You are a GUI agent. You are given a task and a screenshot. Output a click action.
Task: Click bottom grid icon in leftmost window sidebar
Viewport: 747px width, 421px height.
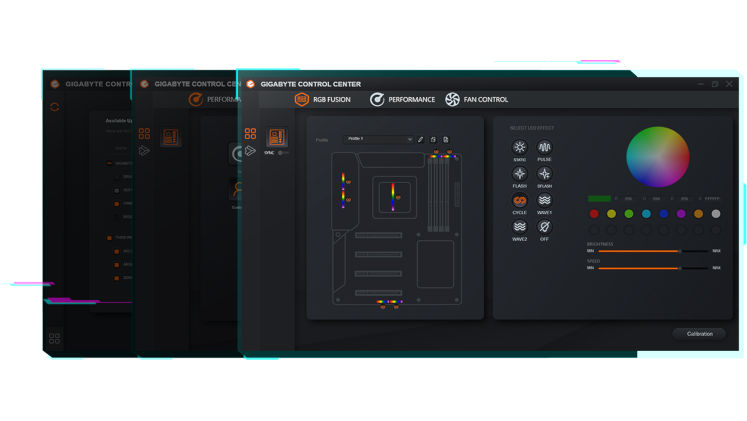pos(54,338)
